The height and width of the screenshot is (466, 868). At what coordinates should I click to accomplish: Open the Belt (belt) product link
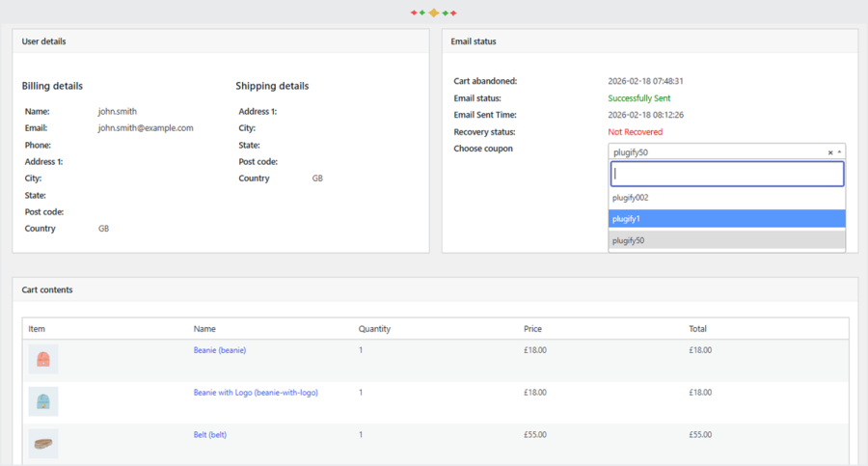210,434
